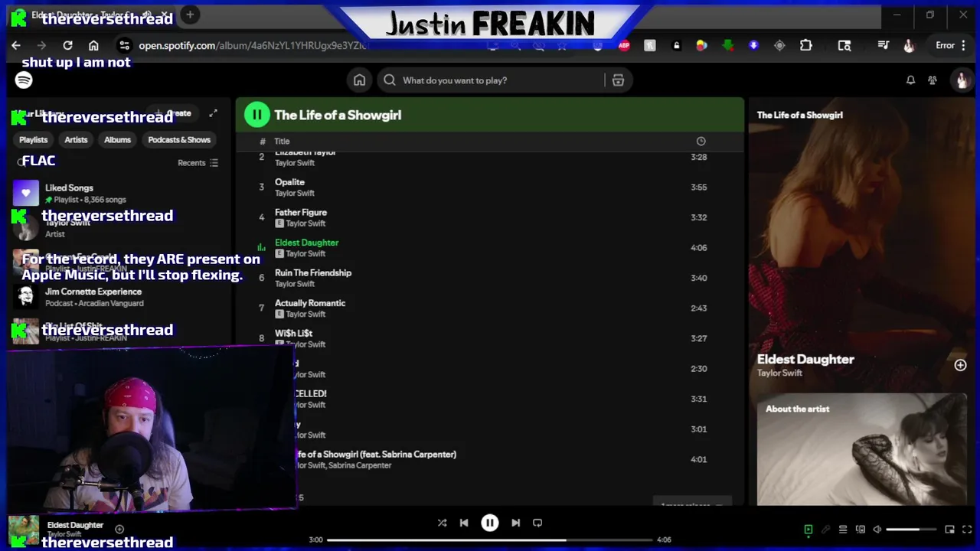Screen dimensions: 980x551
Task: Open Liked Songs playlist
Action: coord(119,193)
